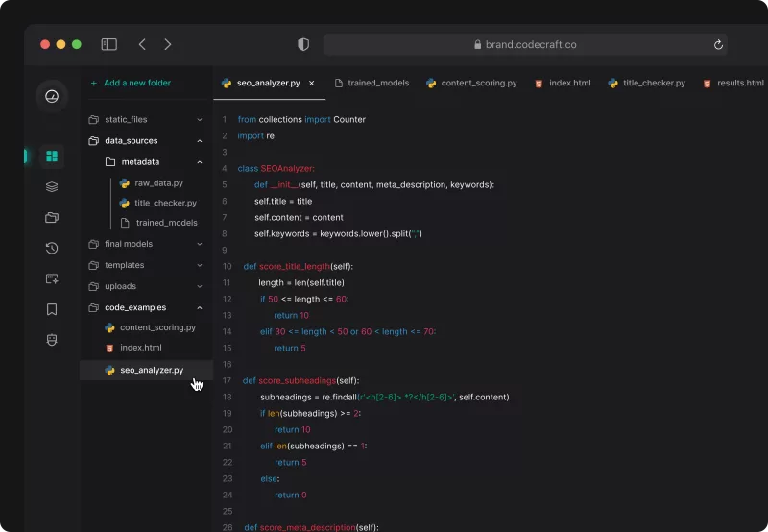Open the history clock icon in sidebar
The image size is (768, 532).
(52, 248)
